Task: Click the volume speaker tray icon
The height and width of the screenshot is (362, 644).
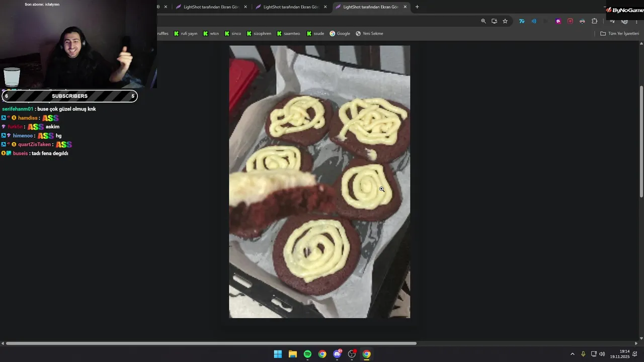Action: pos(602,354)
